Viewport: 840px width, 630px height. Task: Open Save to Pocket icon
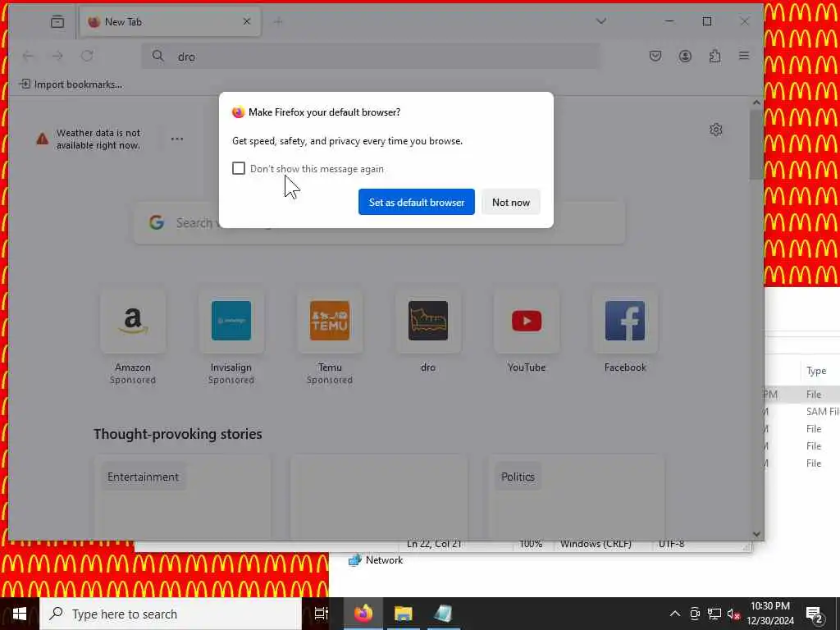pos(655,56)
